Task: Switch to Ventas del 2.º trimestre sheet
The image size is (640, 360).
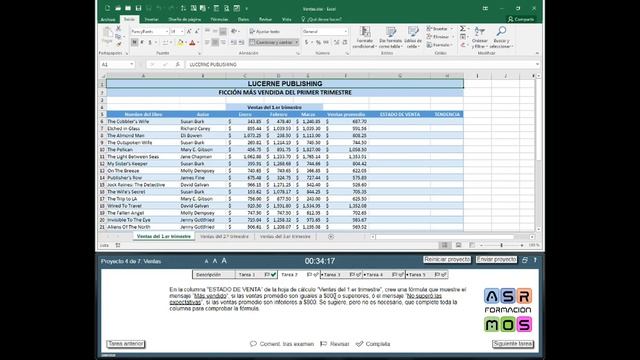Action: click(224, 237)
